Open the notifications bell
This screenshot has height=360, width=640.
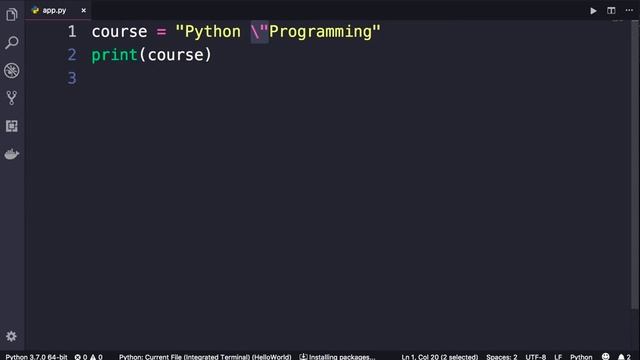click(624, 357)
